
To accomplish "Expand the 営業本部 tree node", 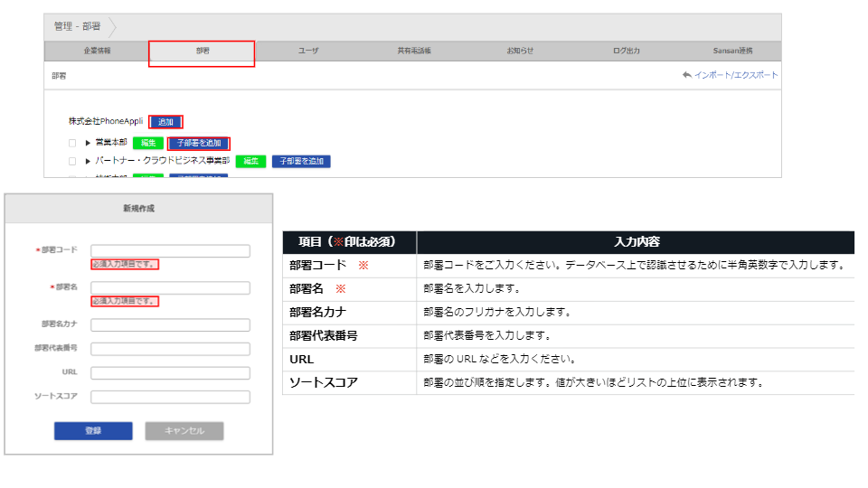I will point(88,143).
